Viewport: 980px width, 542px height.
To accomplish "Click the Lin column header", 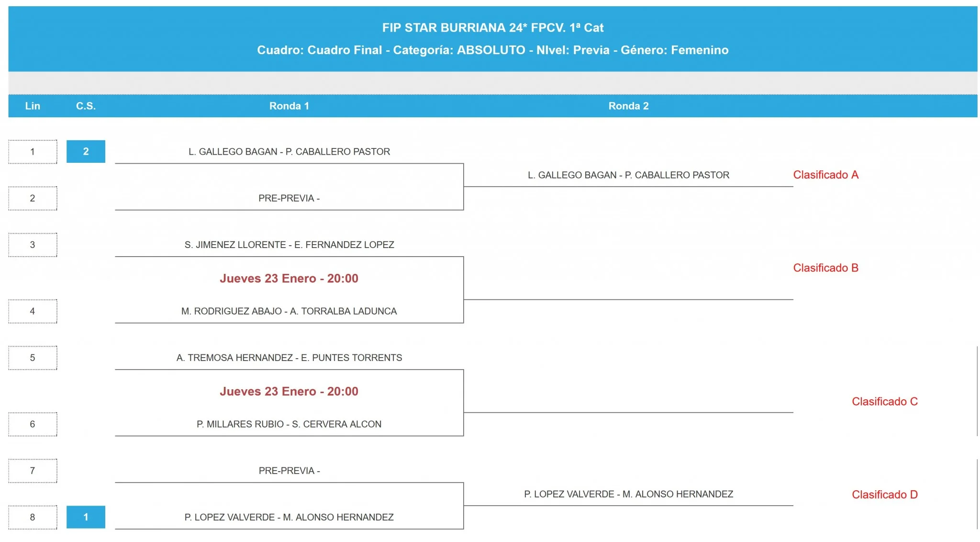I will click(x=33, y=106).
